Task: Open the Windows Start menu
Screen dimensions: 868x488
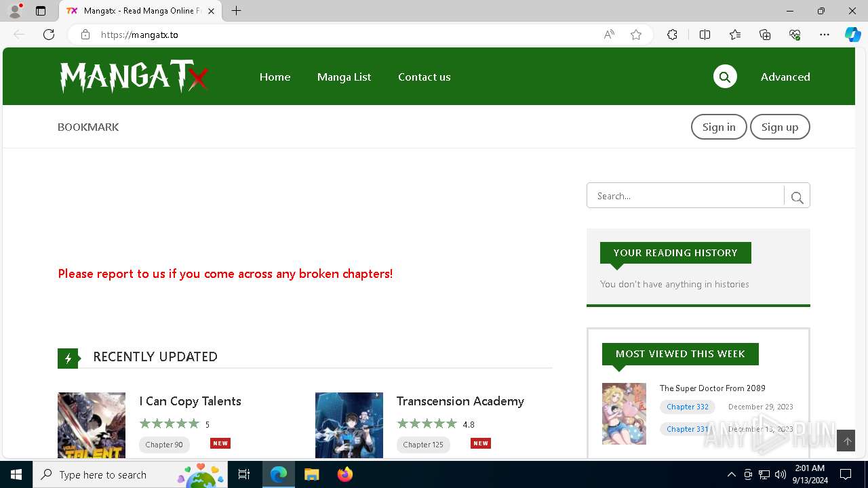Action: pos(16,474)
